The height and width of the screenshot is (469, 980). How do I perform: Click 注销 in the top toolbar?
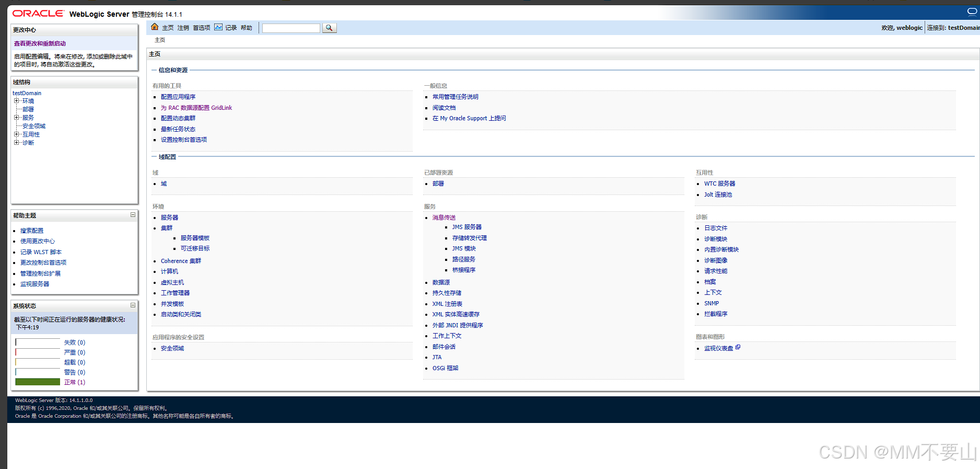point(183,28)
